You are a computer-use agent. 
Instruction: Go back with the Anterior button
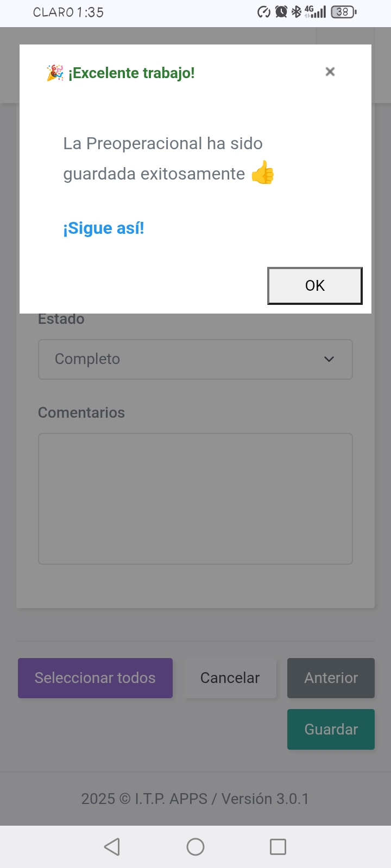pos(331,678)
